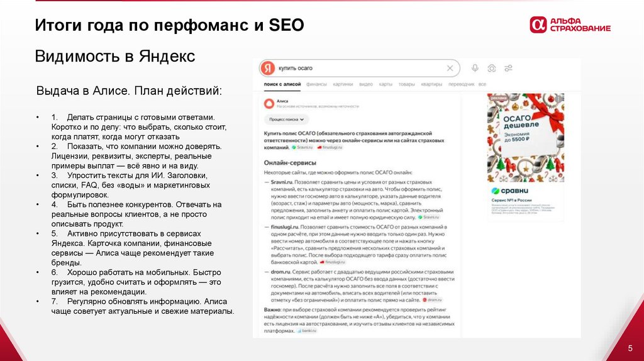
Task: Click bullet «Показать, что компании можно доверять»
Action: click(144, 147)
